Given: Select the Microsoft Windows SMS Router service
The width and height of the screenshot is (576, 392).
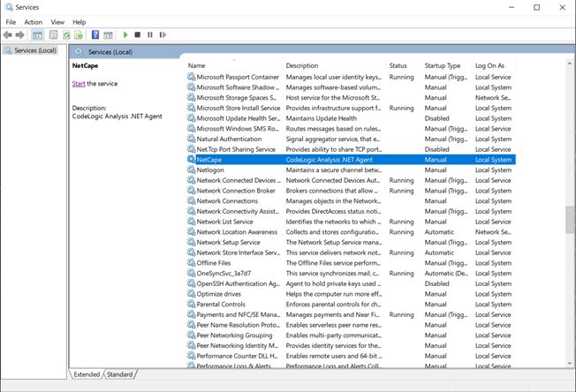Looking at the screenshot, I should tap(351, 129).
